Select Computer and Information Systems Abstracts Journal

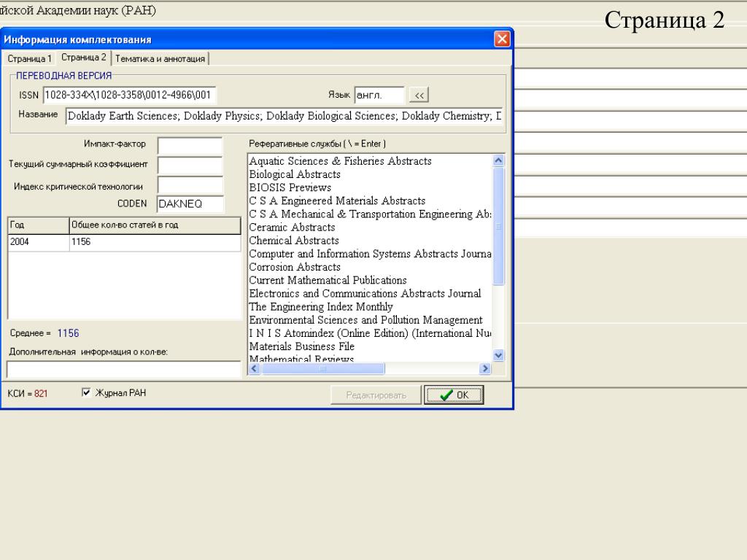[x=370, y=254]
